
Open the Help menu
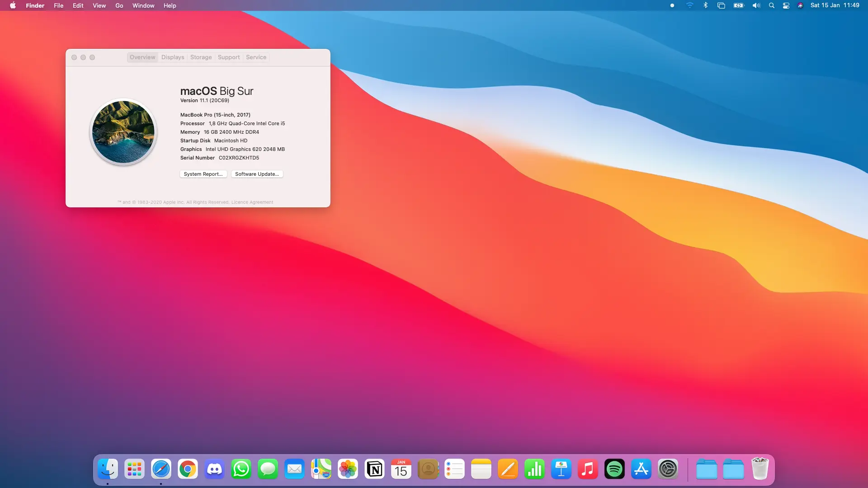coord(170,5)
